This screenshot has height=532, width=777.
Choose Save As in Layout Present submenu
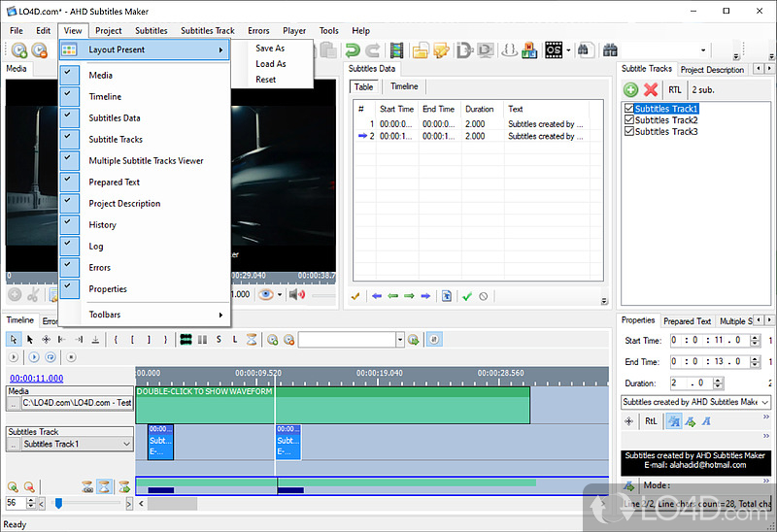(x=270, y=49)
